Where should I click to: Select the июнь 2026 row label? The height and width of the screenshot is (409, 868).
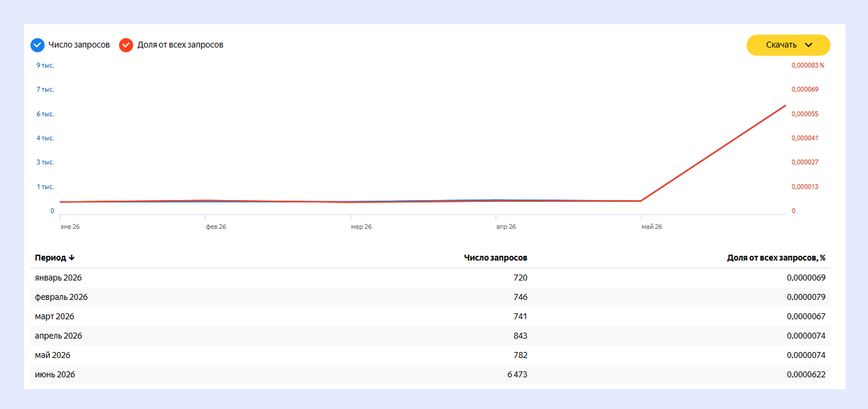tap(55, 374)
